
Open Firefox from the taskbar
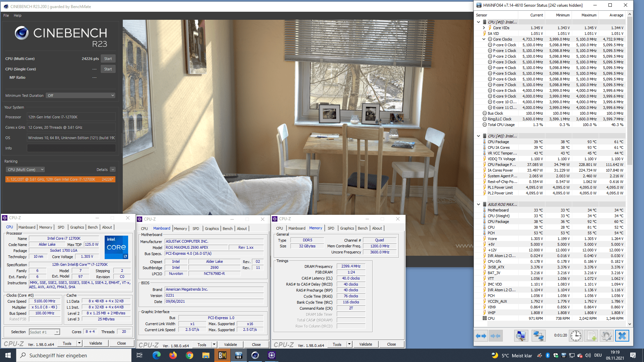[173, 355]
